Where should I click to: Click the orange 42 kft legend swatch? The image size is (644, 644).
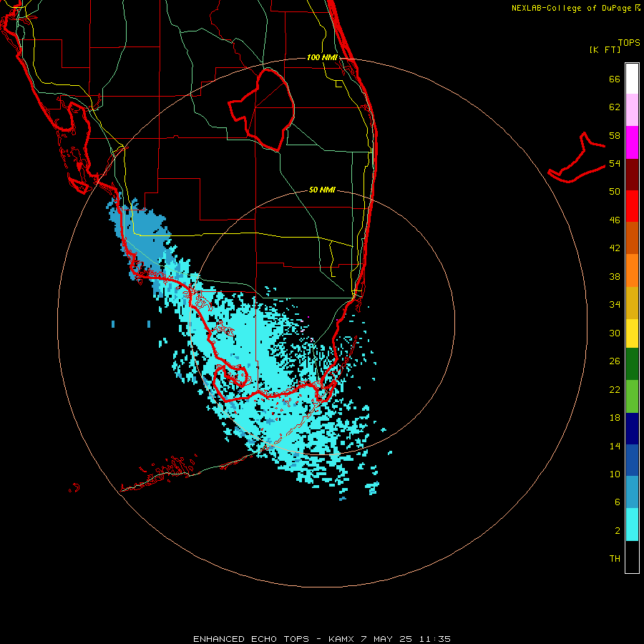coord(632,270)
